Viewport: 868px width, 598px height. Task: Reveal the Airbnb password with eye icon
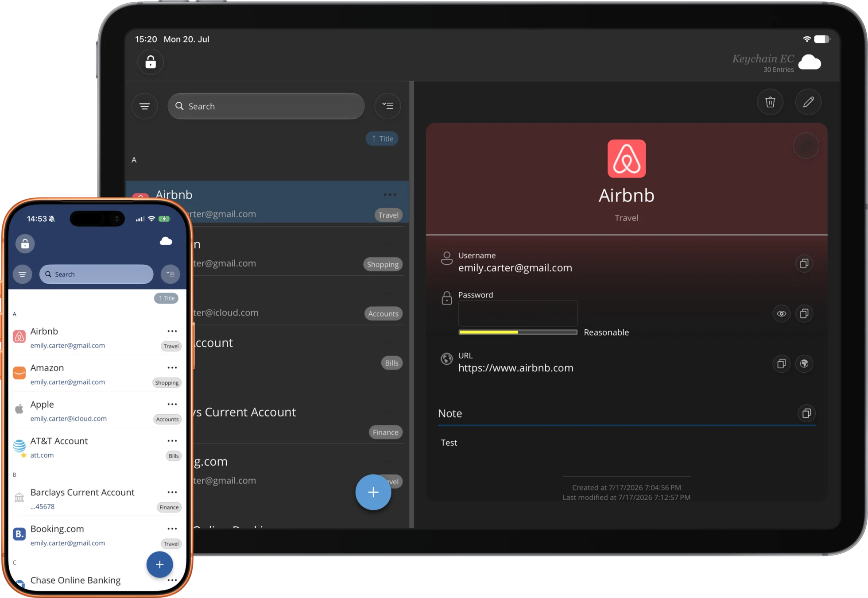point(781,313)
